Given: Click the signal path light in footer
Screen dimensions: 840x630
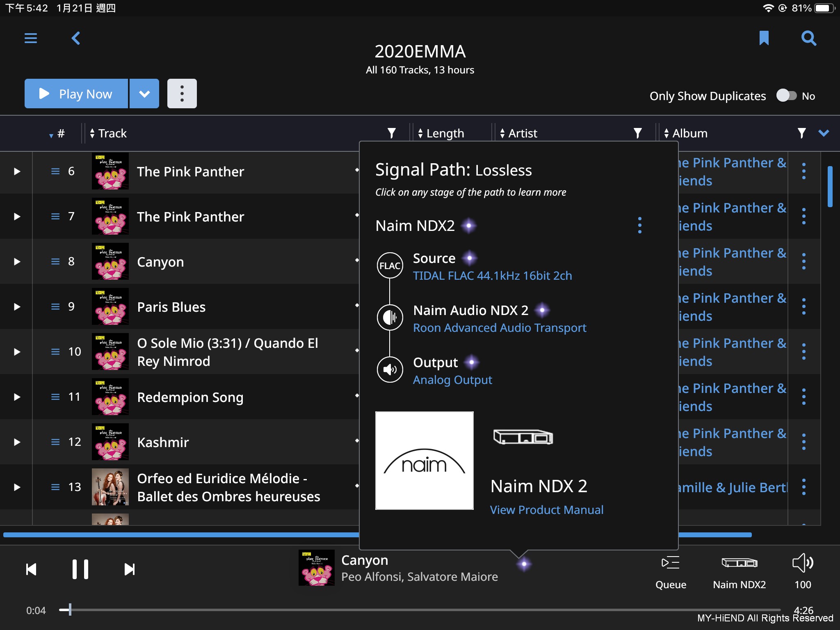Looking at the screenshot, I should pyautogui.click(x=524, y=564).
